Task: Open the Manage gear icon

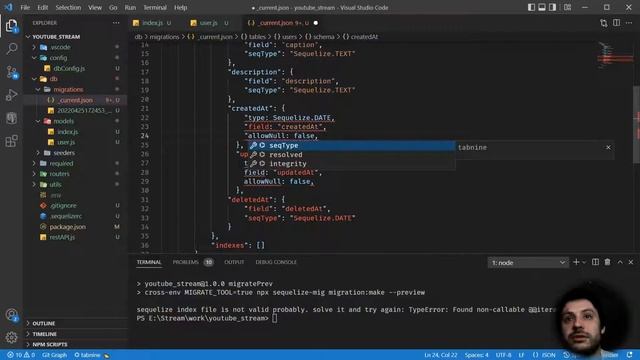Action: tap(11, 337)
